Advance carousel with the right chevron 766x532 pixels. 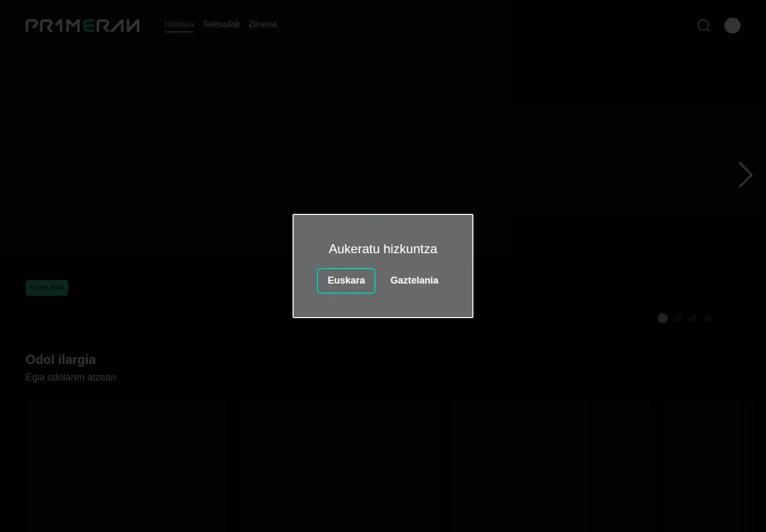[x=745, y=175]
